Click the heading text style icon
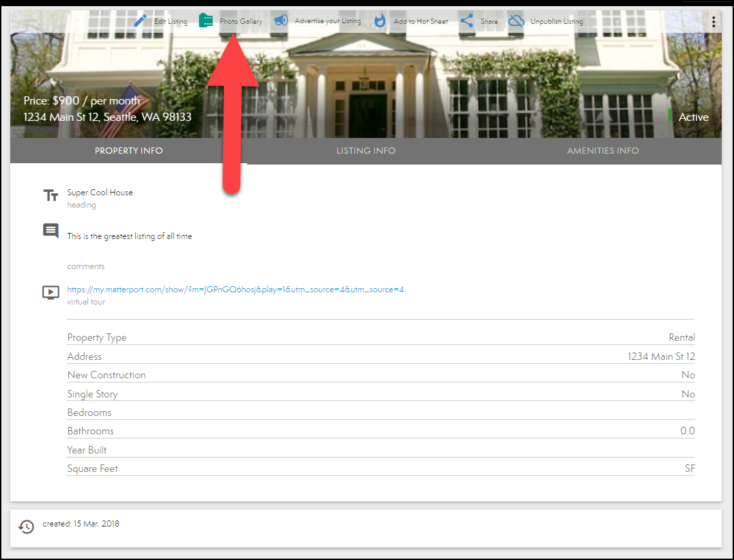Screen dimensions: 734x560 (x=51, y=195)
